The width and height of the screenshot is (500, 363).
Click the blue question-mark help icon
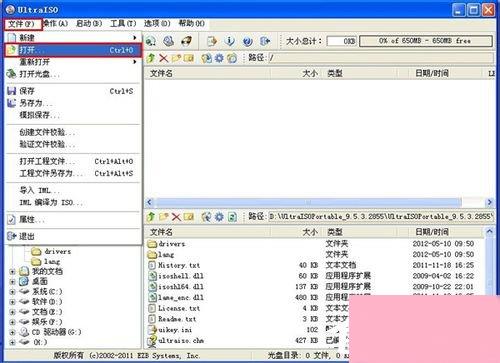247,41
